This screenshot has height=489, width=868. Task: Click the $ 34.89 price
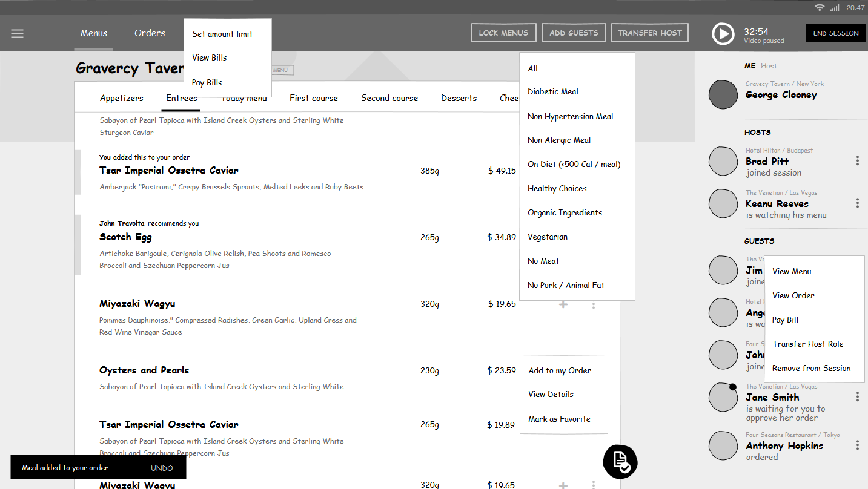502,237
